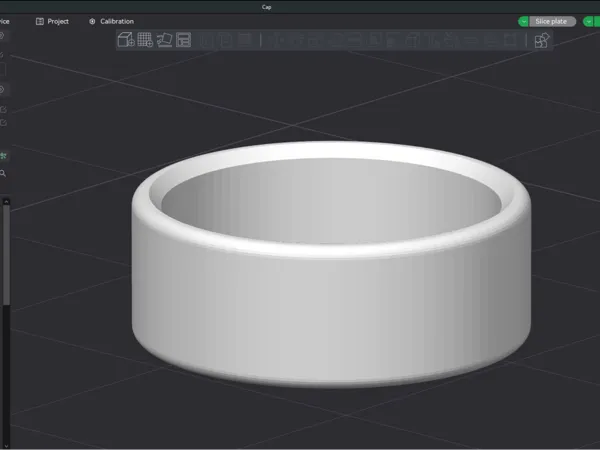The image size is (600, 450).
Task: Click the Auto orient toolbar icon
Action: pyautogui.click(x=164, y=40)
